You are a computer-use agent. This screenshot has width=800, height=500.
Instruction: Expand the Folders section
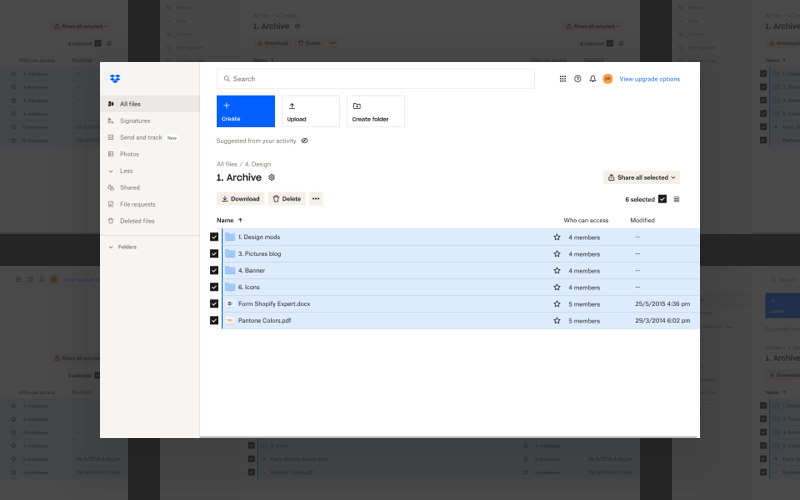click(122, 247)
